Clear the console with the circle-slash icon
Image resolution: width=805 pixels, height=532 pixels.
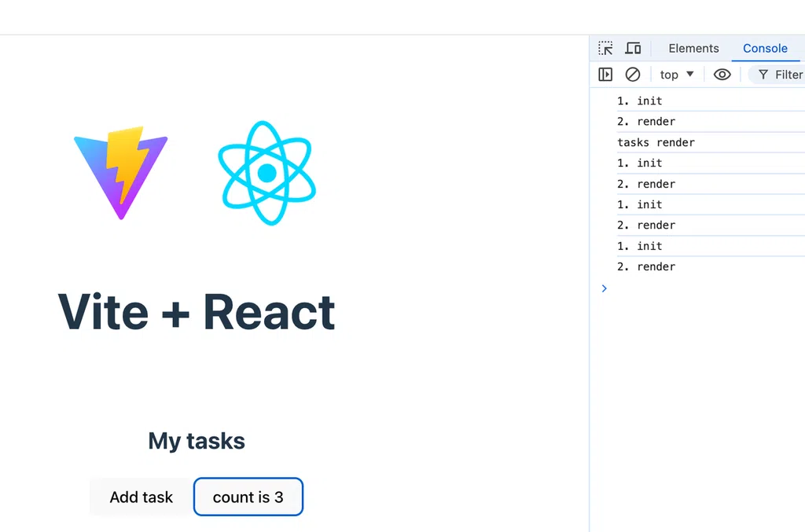pos(633,75)
